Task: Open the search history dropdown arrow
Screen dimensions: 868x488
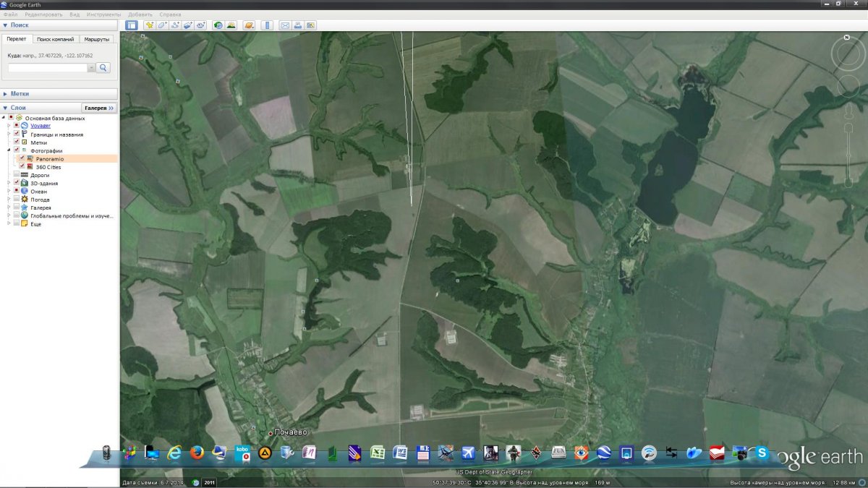Action: (x=91, y=67)
